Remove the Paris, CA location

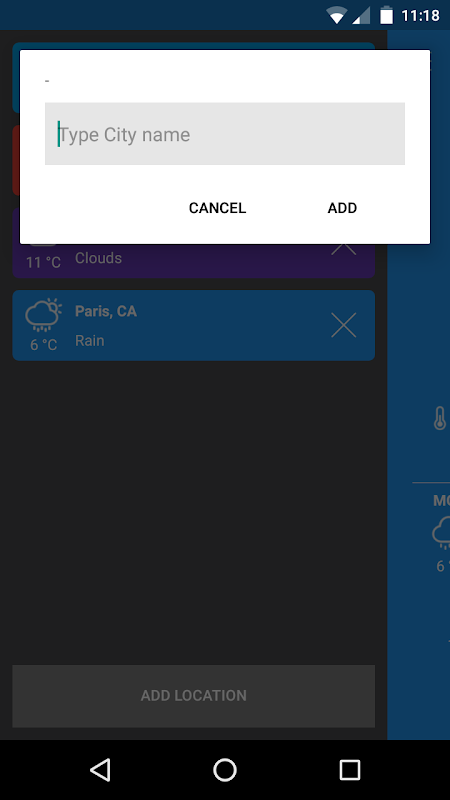tap(343, 325)
